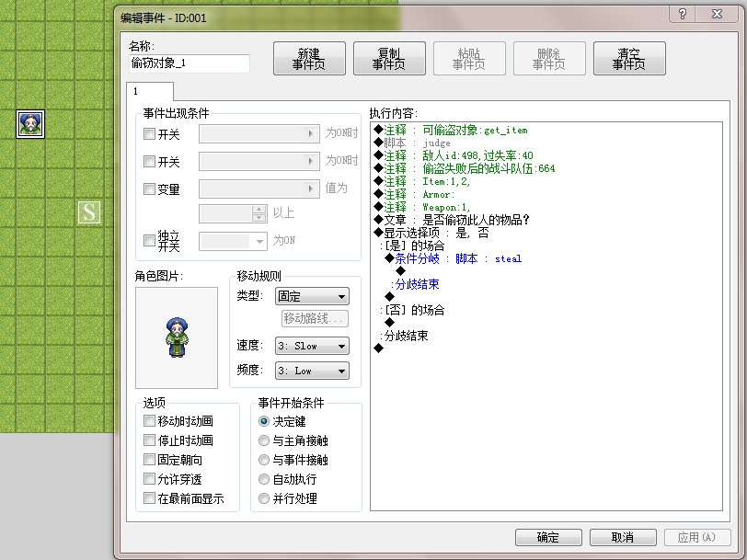Click the 清空事件页 button
Screen dimensions: 747x560
tap(629, 59)
